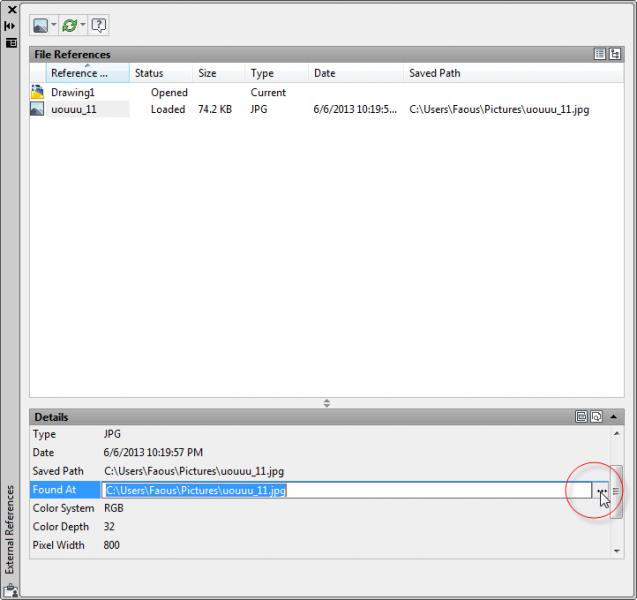Open the Attach dropdown arrow
The image size is (637, 600).
point(54,25)
